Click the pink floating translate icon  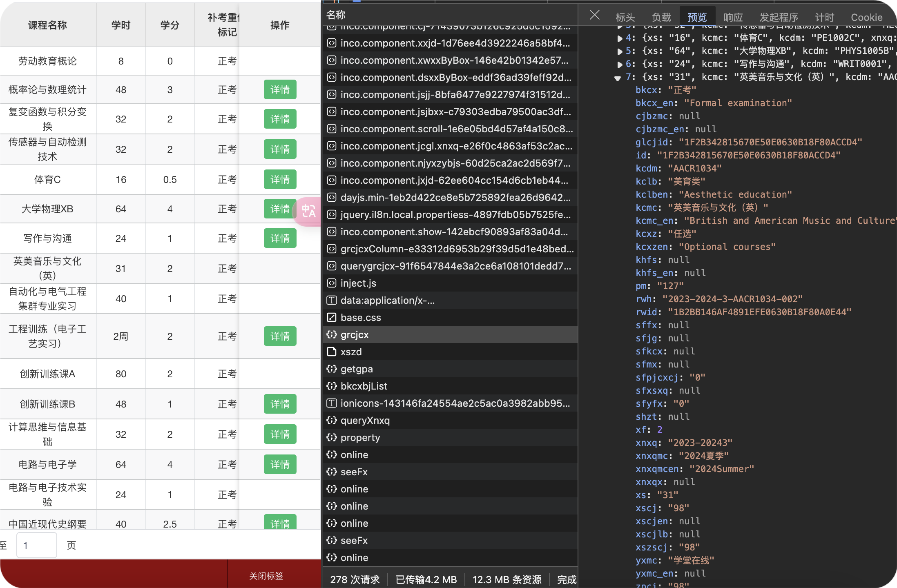tap(308, 211)
